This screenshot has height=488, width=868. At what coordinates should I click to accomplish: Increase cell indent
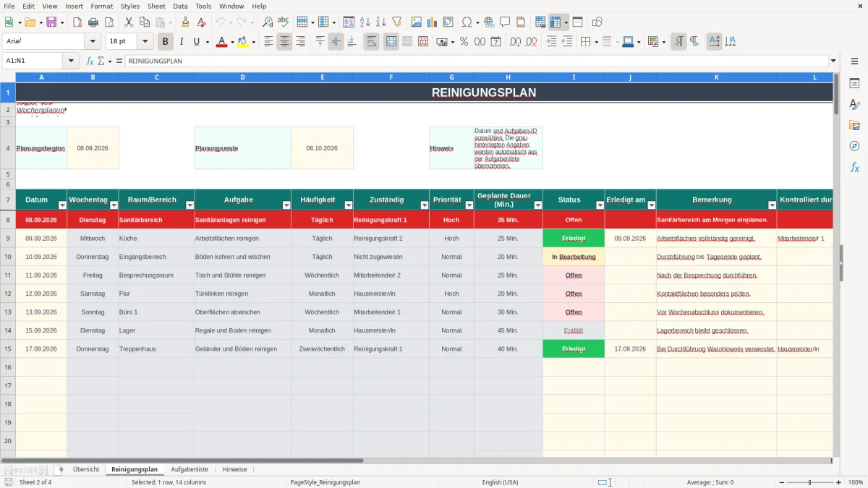[x=551, y=42]
